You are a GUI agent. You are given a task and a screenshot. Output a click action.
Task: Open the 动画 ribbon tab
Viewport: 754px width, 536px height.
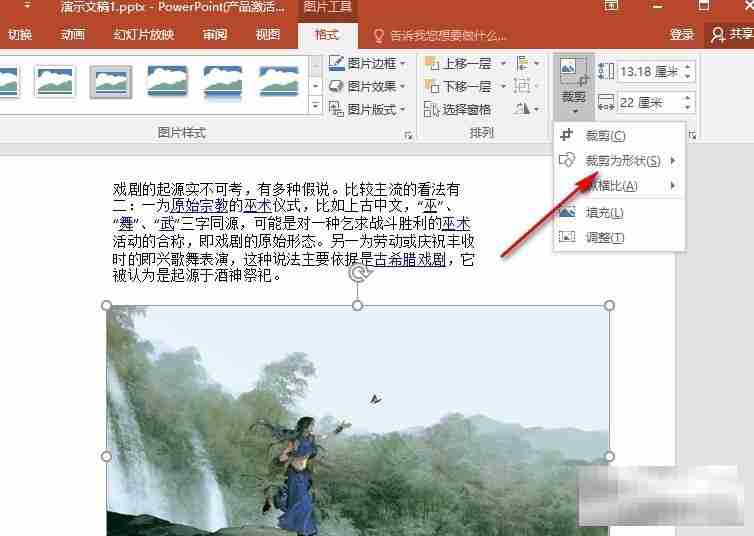tap(73, 34)
